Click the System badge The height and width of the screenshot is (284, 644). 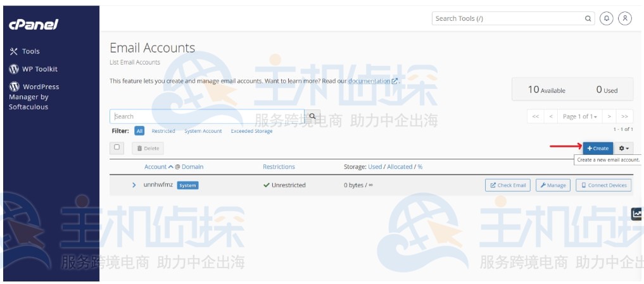click(187, 185)
